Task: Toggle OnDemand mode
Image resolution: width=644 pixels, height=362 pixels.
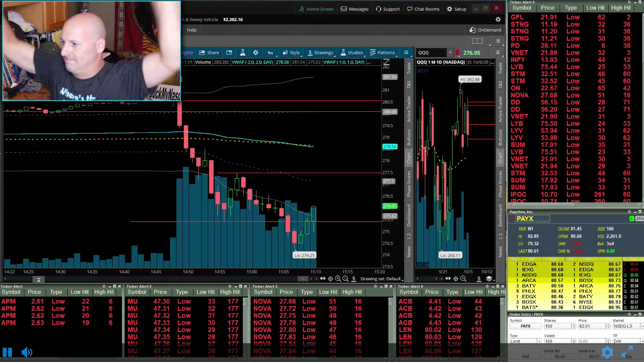Action: [485, 30]
